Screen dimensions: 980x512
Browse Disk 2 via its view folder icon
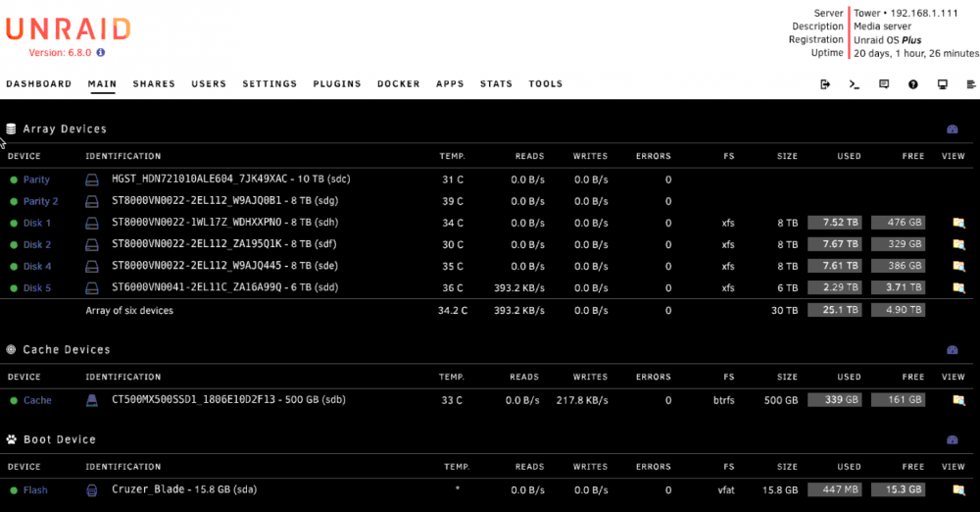[x=958, y=244]
